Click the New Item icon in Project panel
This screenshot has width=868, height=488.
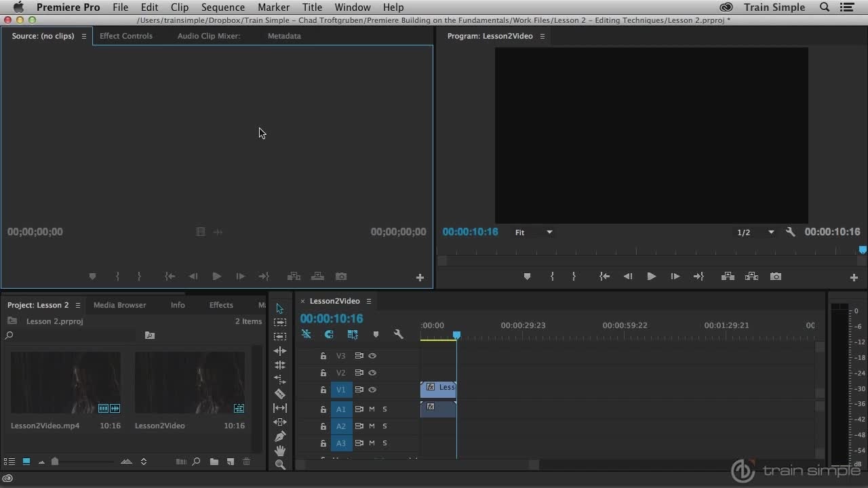tap(231, 462)
